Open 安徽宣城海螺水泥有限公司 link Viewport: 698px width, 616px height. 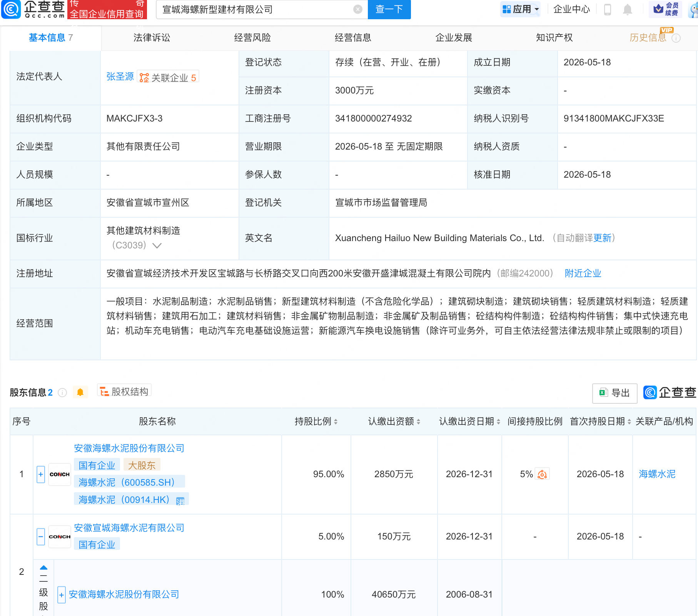[129, 528]
